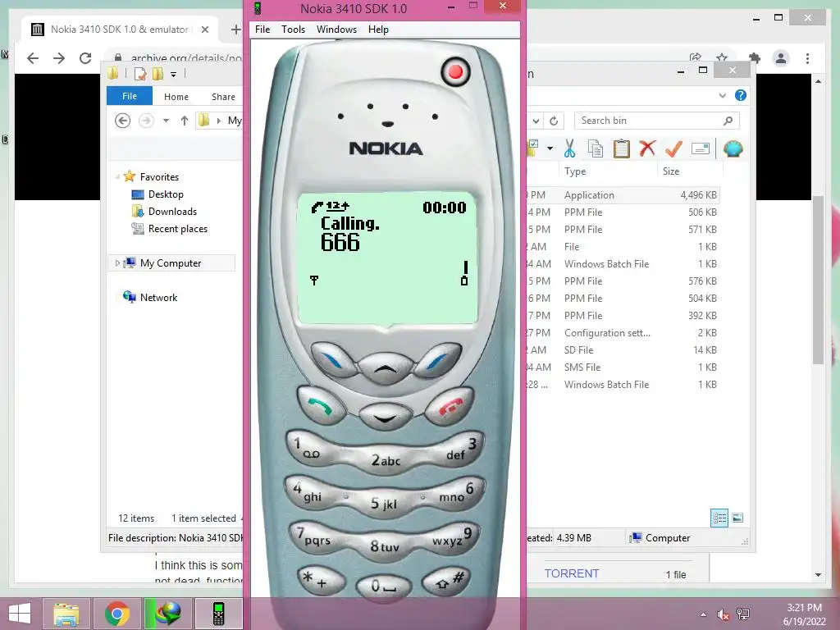The width and height of the screenshot is (840, 630).
Task: Click the 8 tuv key on the keypad
Action: tap(384, 546)
